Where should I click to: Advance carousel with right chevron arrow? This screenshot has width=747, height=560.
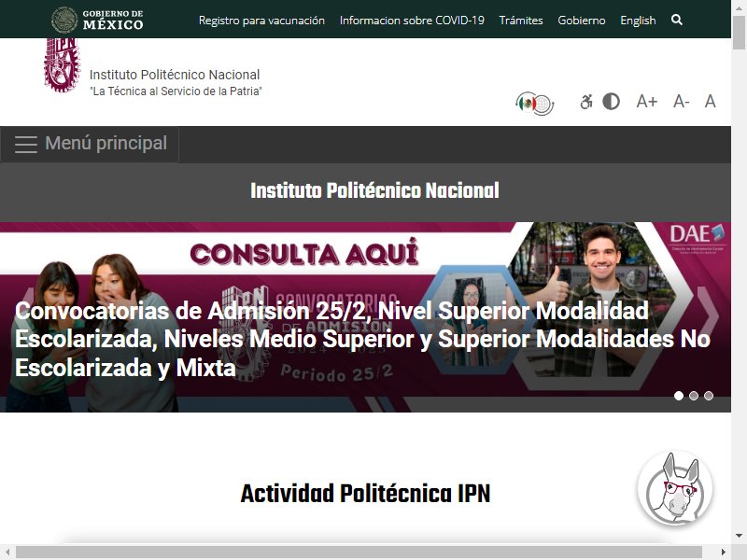pyautogui.click(x=708, y=315)
